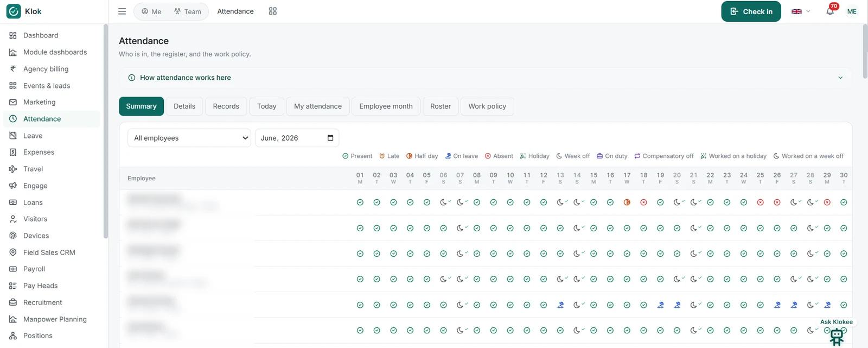Click the Positions org chart icon
The height and width of the screenshot is (348, 868).
point(13,336)
